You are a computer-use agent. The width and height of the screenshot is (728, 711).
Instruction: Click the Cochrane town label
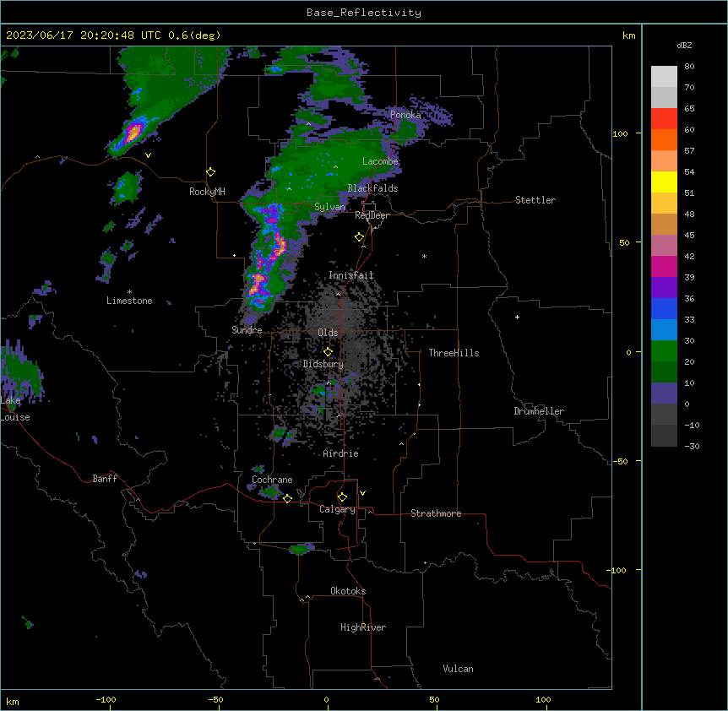pyautogui.click(x=272, y=480)
